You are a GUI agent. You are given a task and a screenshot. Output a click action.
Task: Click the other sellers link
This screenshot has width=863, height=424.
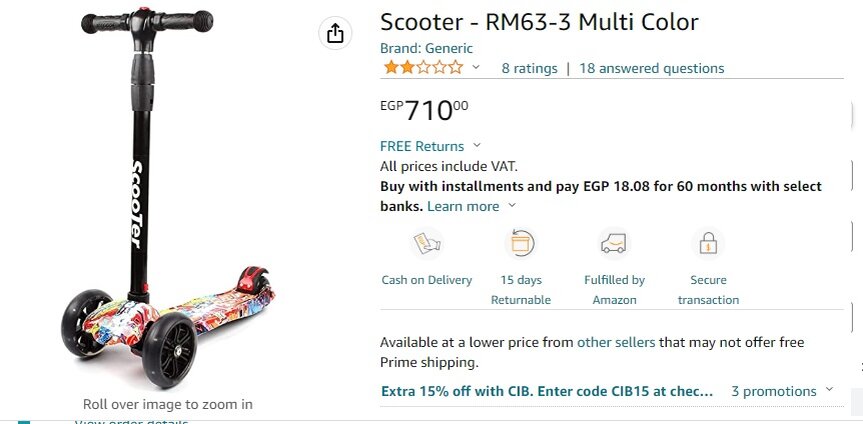616,343
